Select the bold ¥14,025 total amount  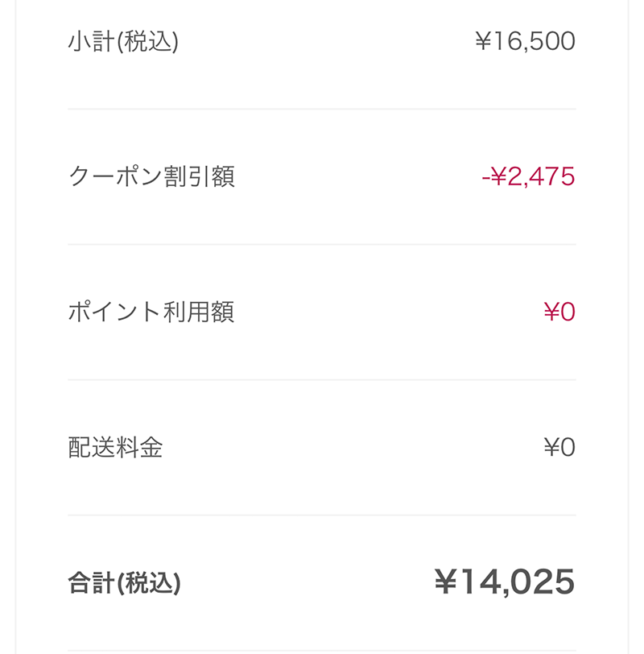(505, 582)
